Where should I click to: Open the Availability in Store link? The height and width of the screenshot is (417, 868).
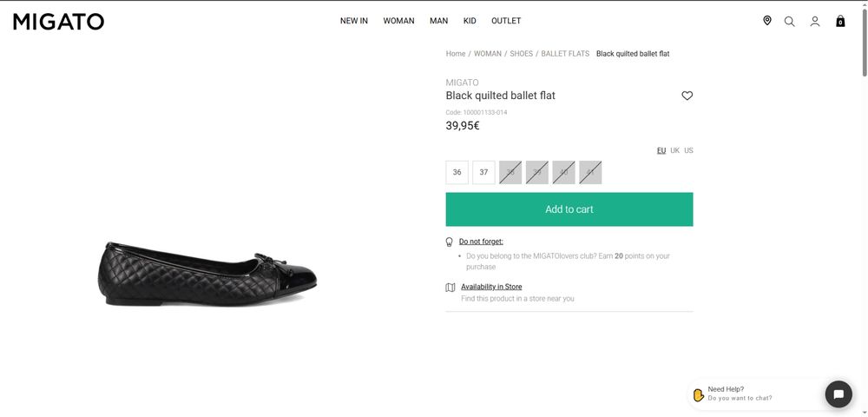[491, 287]
